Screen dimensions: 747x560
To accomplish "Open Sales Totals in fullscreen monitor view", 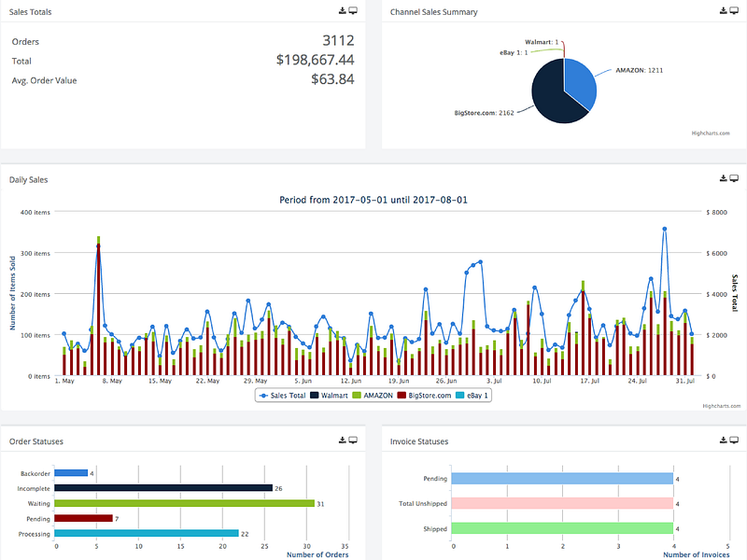I will 353,11.
